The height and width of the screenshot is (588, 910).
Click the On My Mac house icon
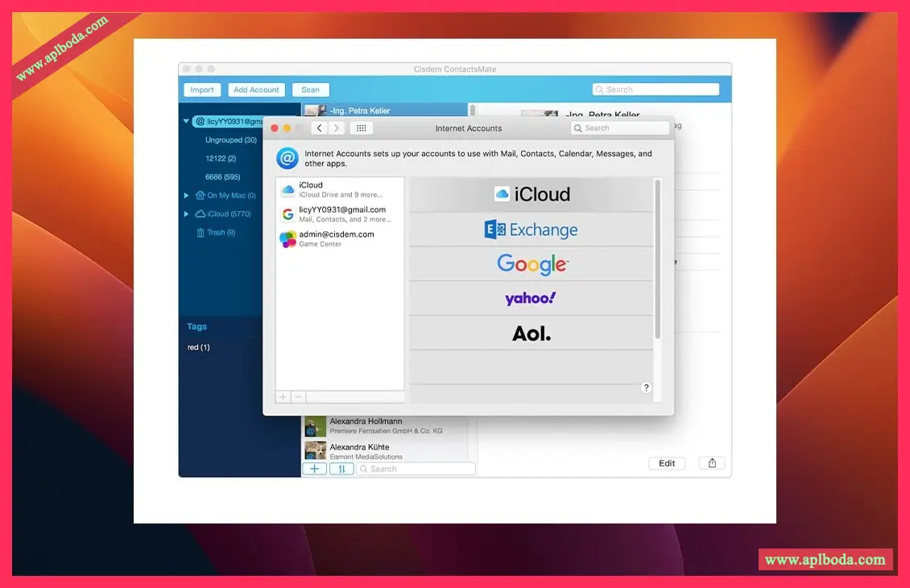pyautogui.click(x=201, y=196)
